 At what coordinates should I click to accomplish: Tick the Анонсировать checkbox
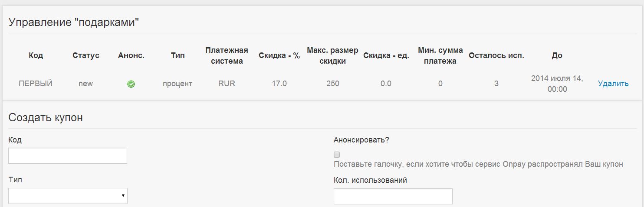(337, 154)
